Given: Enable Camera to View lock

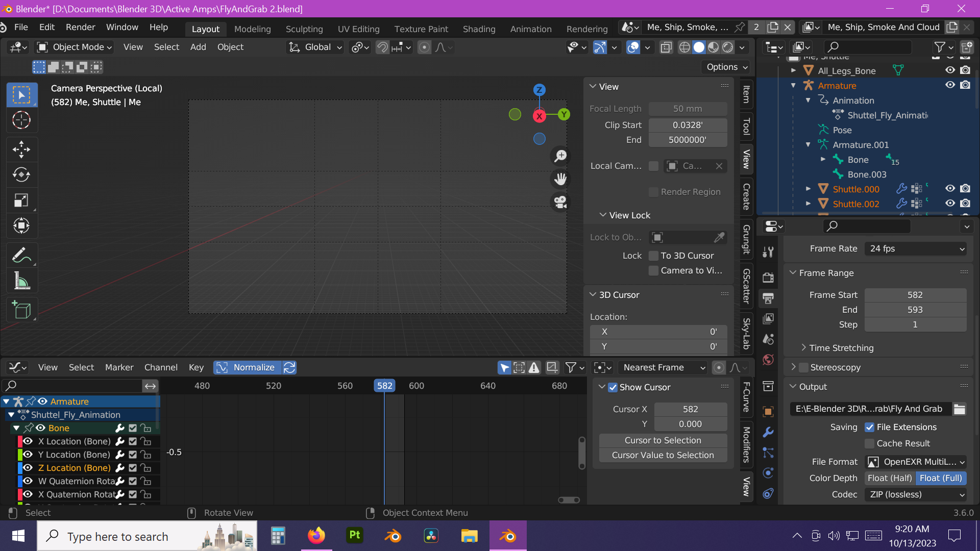Looking at the screenshot, I should (x=653, y=270).
